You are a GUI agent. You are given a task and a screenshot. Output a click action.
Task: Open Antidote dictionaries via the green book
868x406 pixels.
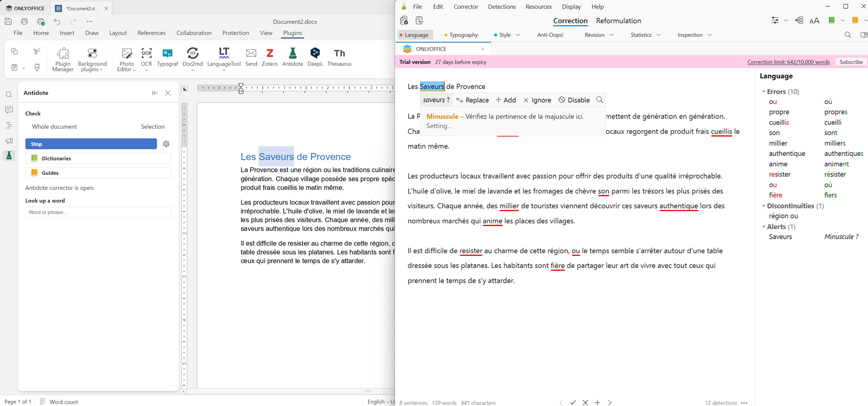click(831, 20)
